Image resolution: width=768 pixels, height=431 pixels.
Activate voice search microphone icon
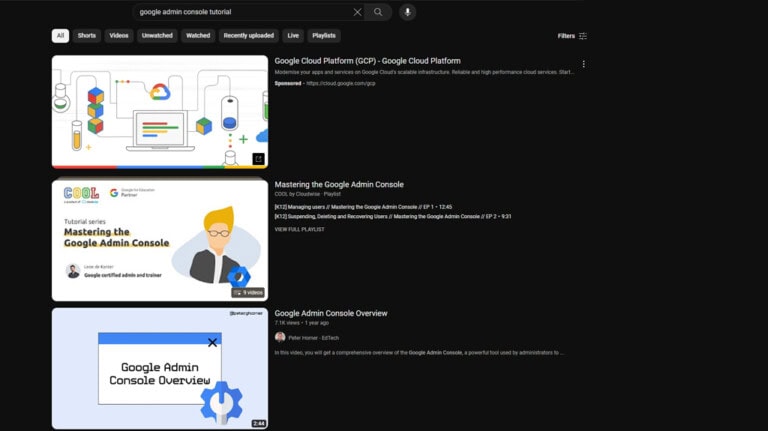407,12
